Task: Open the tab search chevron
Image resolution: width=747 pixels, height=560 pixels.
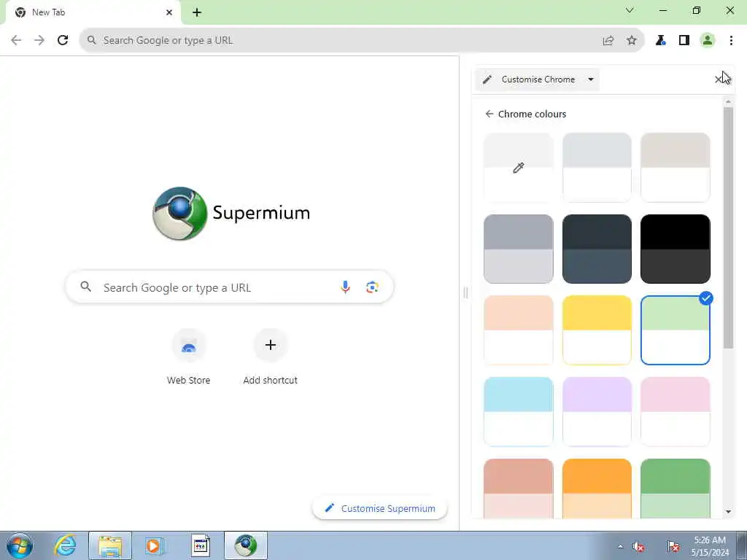Action: (630, 10)
